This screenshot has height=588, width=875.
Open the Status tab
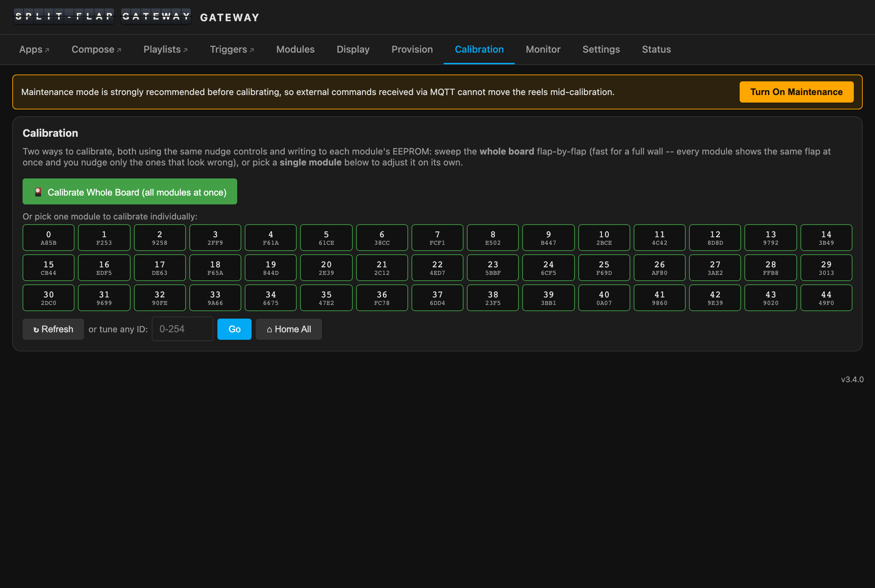[x=656, y=50]
